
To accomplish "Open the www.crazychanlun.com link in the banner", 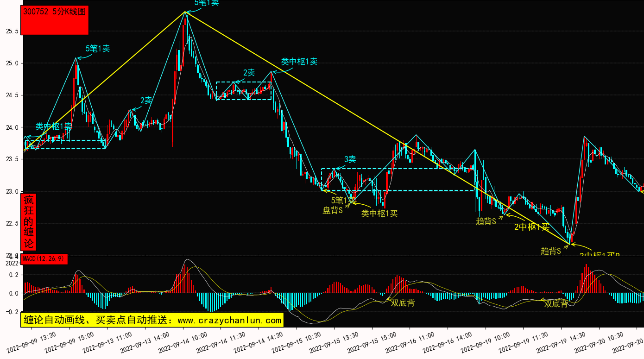I will (230, 320).
